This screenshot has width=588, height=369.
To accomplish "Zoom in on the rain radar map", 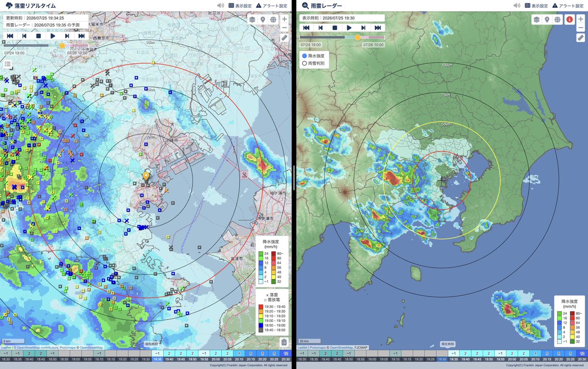I will click(x=581, y=19).
